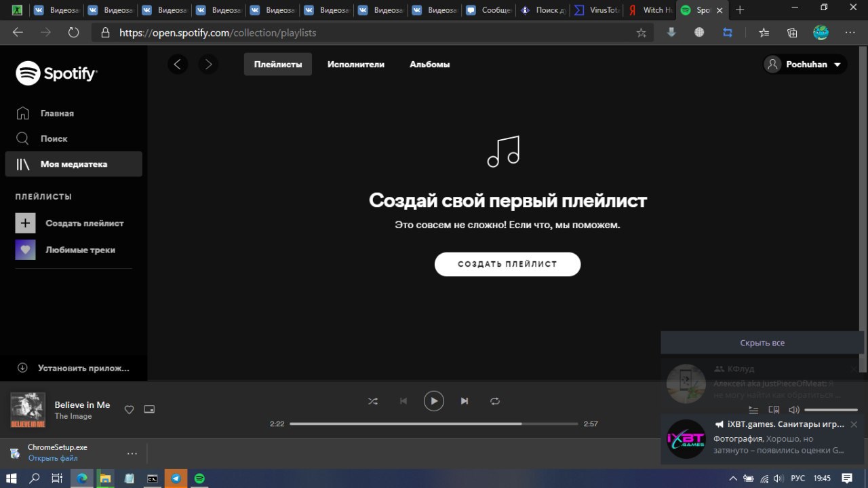Click the blue sync extension icon
The image size is (868, 488).
[x=728, y=33]
